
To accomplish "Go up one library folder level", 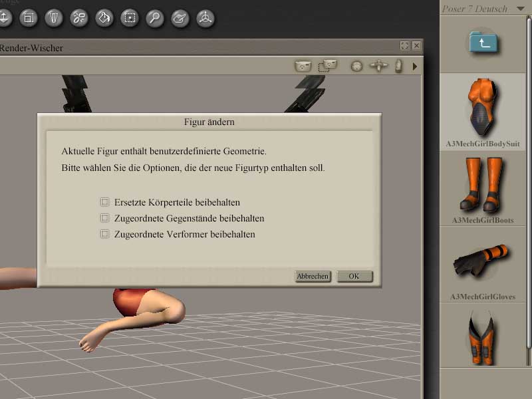I will click(483, 43).
